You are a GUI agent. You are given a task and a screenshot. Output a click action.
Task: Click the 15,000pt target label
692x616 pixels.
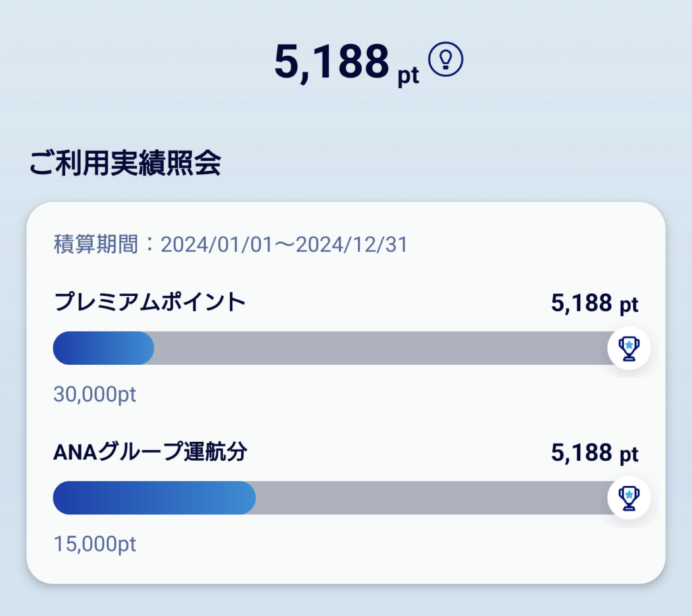[95, 544]
